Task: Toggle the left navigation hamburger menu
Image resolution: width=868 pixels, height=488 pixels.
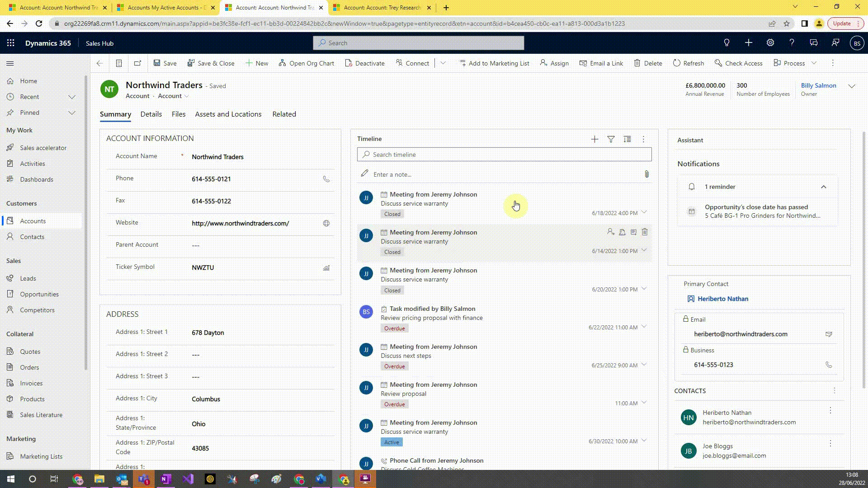Action: pyautogui.click(x=10, y=63)
